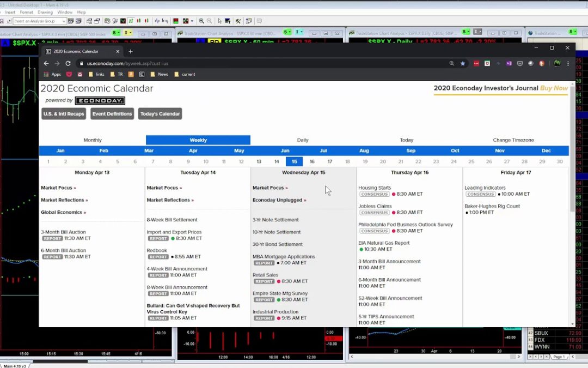Open the Drawing menu
Viewport: 588px width, 368px height.
45,13
